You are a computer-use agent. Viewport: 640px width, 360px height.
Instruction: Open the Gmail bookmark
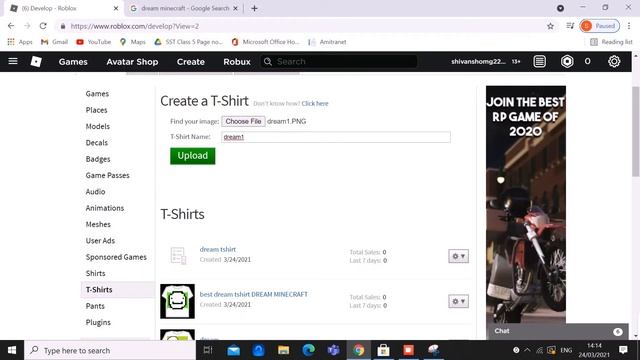pos(54,42)
